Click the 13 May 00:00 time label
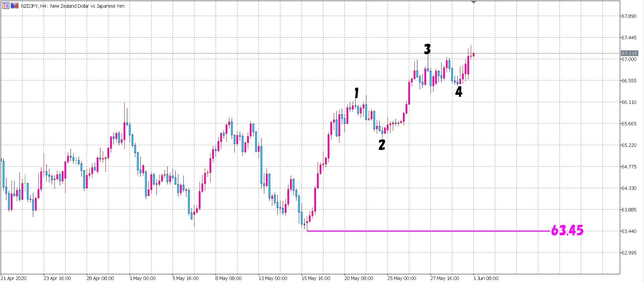 (273, 278)
